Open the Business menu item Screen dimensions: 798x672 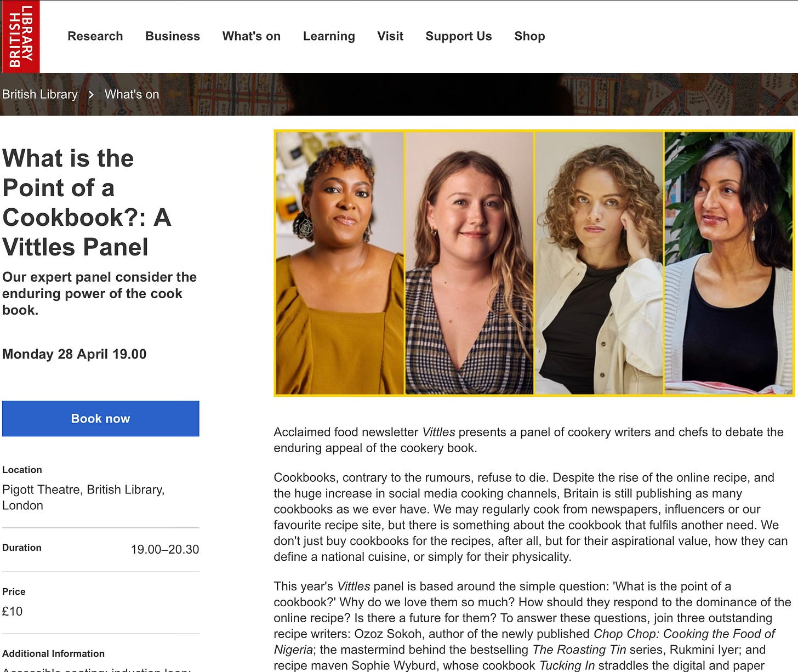pyautogui.click(x=173, y=36)
